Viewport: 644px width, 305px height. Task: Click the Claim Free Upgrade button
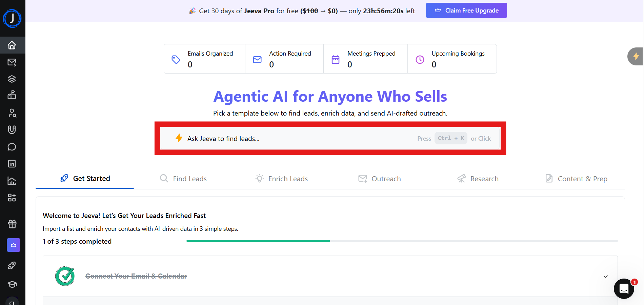coord(466,10)
